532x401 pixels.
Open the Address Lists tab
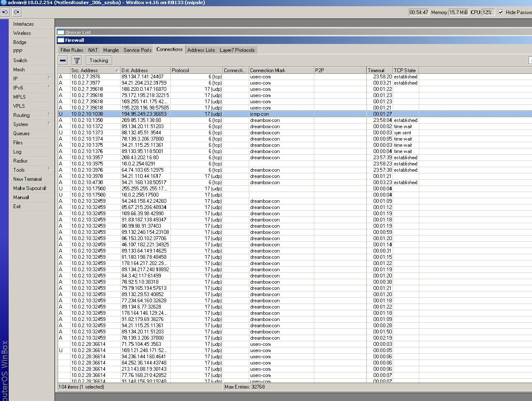coord(201,49)
